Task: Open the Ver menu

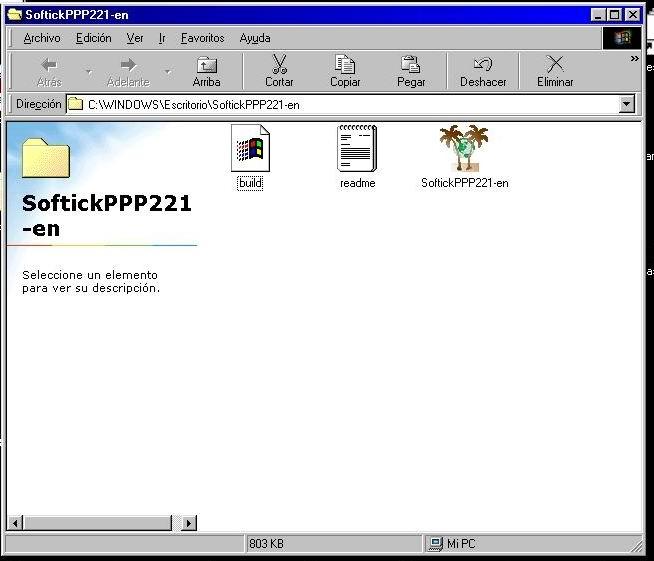Action: point(135,38)
